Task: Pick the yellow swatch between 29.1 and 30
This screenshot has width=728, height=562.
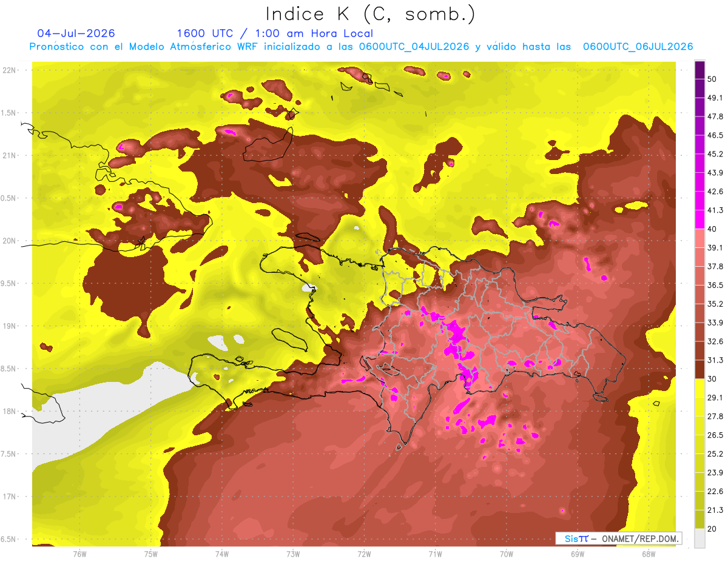Action: 699,388
